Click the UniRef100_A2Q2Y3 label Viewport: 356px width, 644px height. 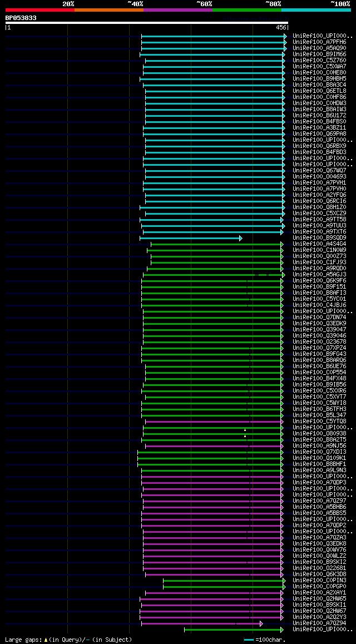[319, 617]
